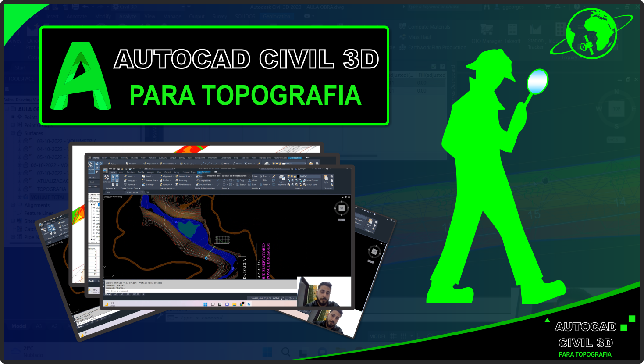Click the layer color swatch beside MVIEW

[298, 176]
